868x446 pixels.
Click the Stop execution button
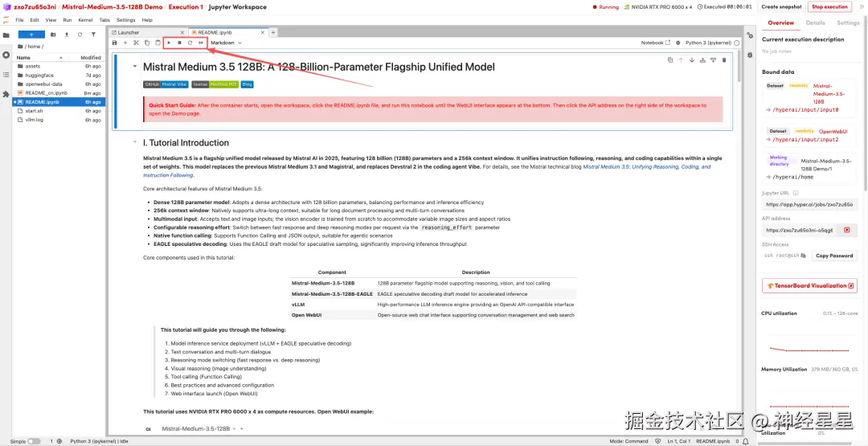[x=829, y=6]
